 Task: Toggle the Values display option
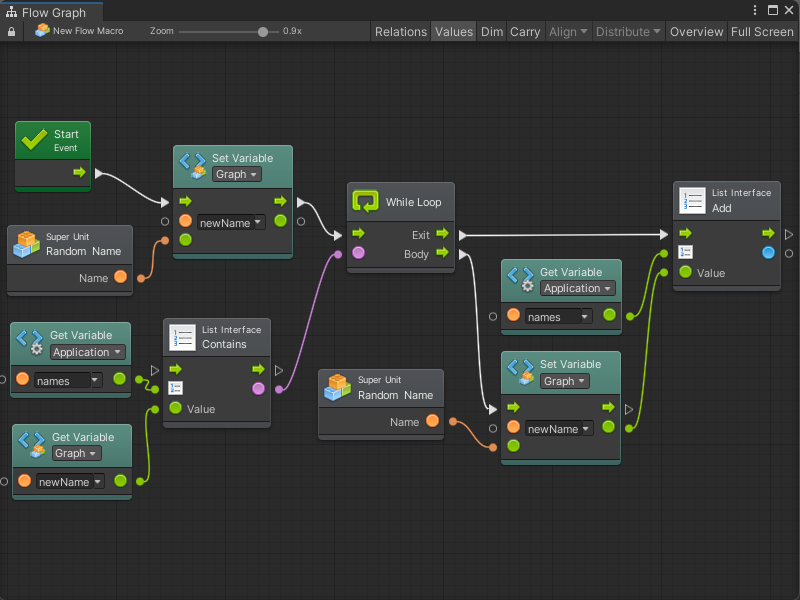pos(453,31)
